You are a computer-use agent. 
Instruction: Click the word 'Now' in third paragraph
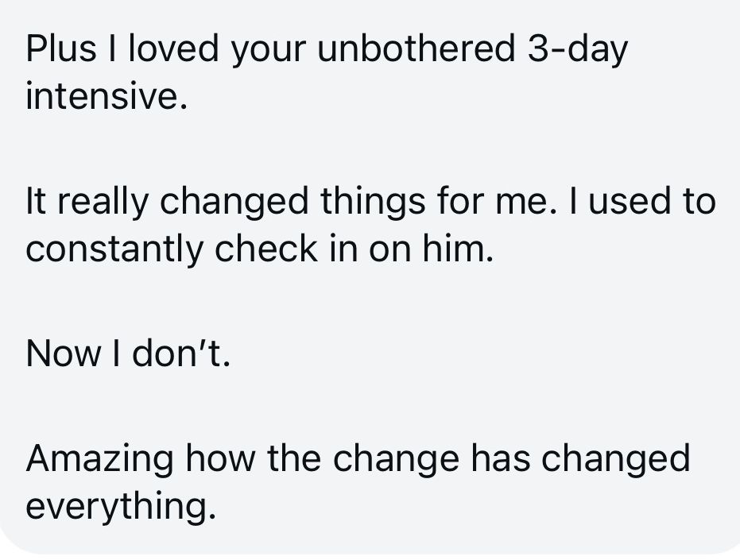pos(64,353)
